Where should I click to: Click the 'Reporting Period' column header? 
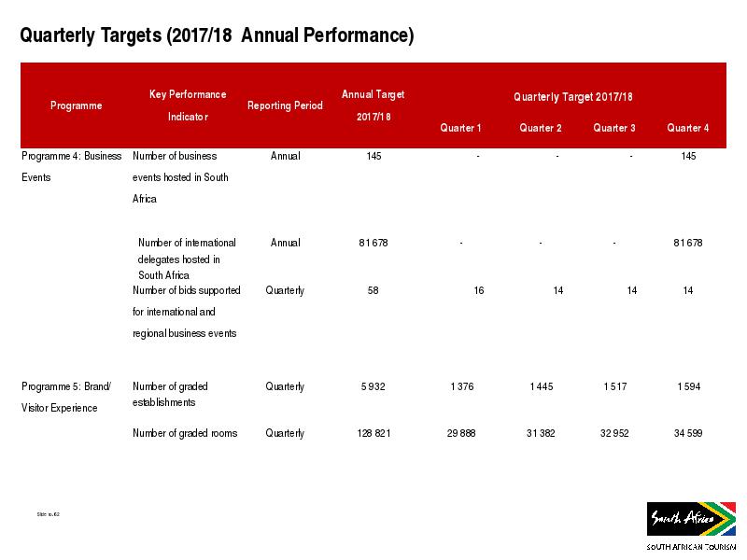(285, 105)
